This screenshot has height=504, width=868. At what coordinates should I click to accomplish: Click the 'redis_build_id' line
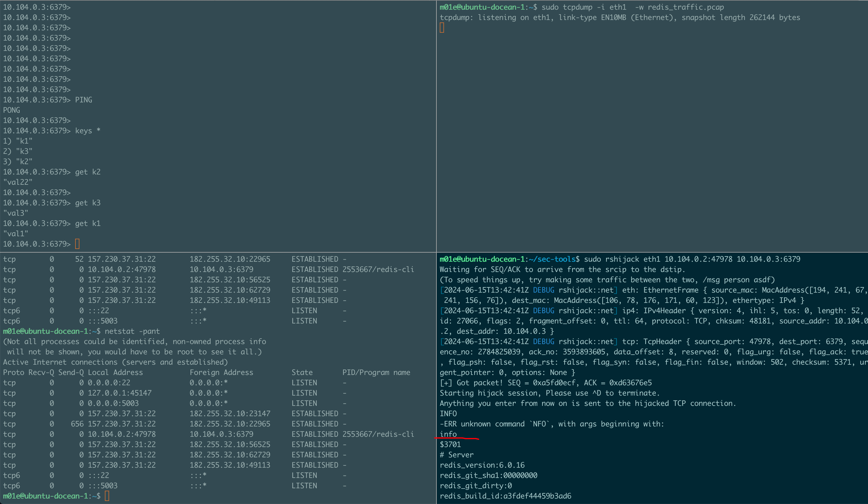pyautogui.click(x=505, y=496)
